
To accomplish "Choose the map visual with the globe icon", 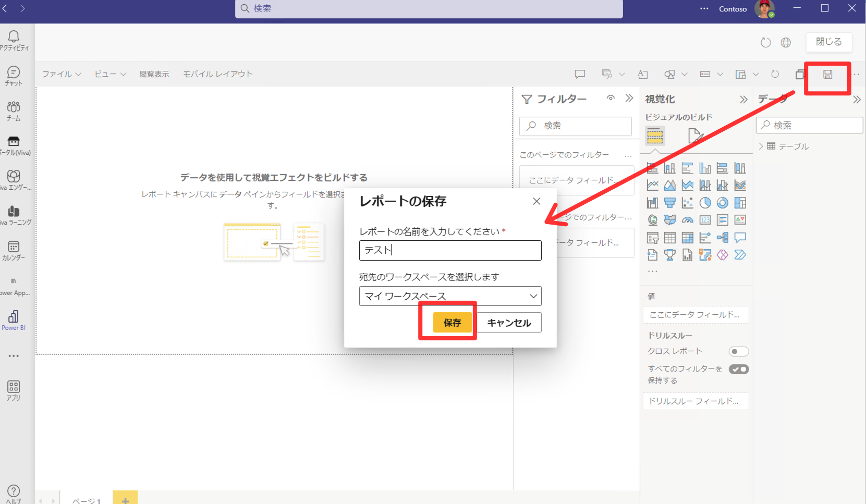I will click(652, 220).
